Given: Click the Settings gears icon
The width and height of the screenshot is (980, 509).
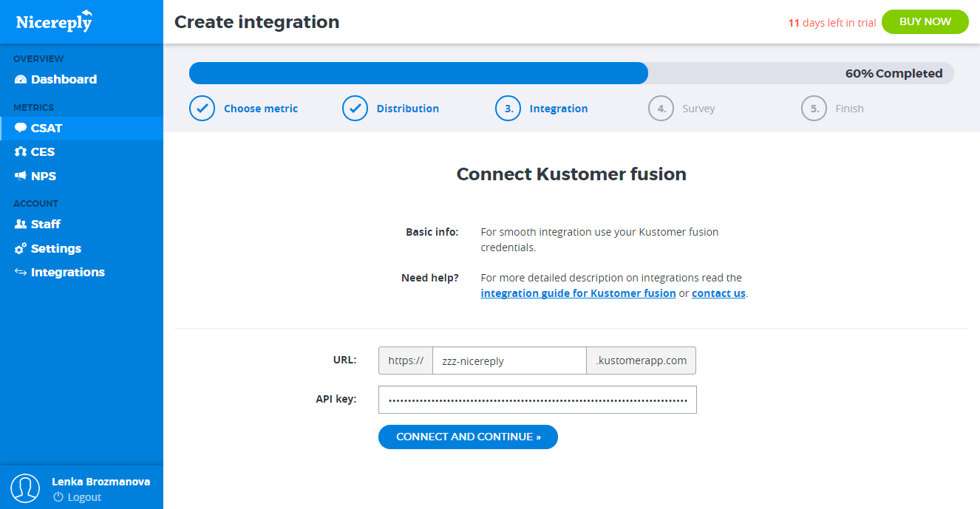Looking at the screenshot, I should coord(21,248).
